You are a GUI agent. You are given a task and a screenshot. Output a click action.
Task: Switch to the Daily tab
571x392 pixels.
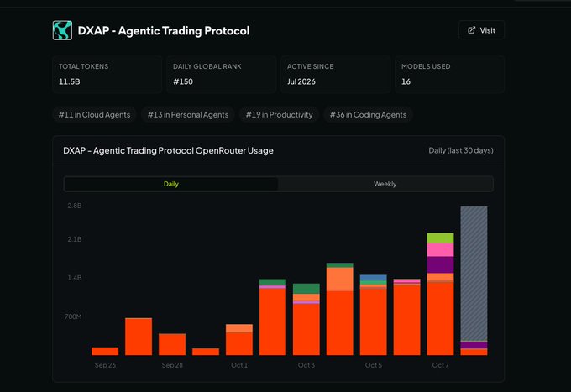click(x=170, y=184)
